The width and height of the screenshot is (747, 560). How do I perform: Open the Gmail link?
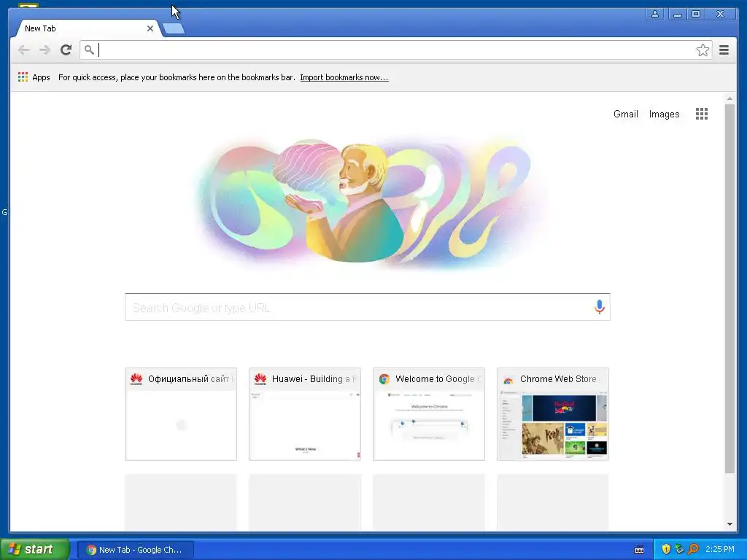coord(625,114)
